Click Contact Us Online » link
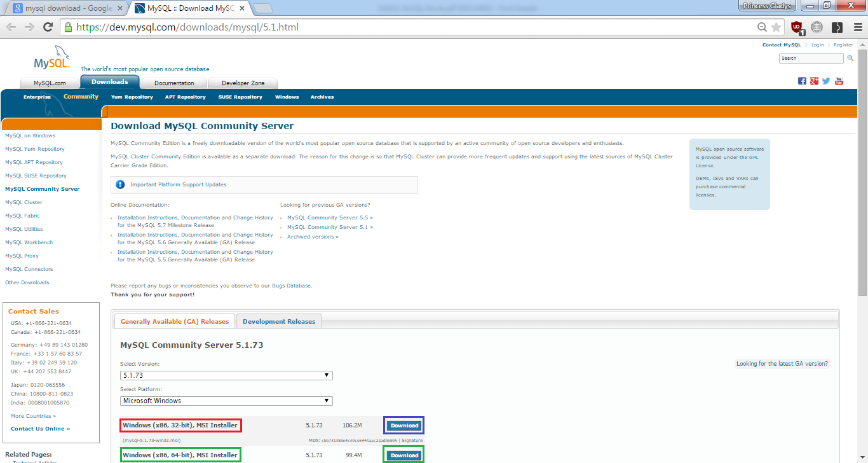This screenshot has height=463, width=868. (40, 429)
